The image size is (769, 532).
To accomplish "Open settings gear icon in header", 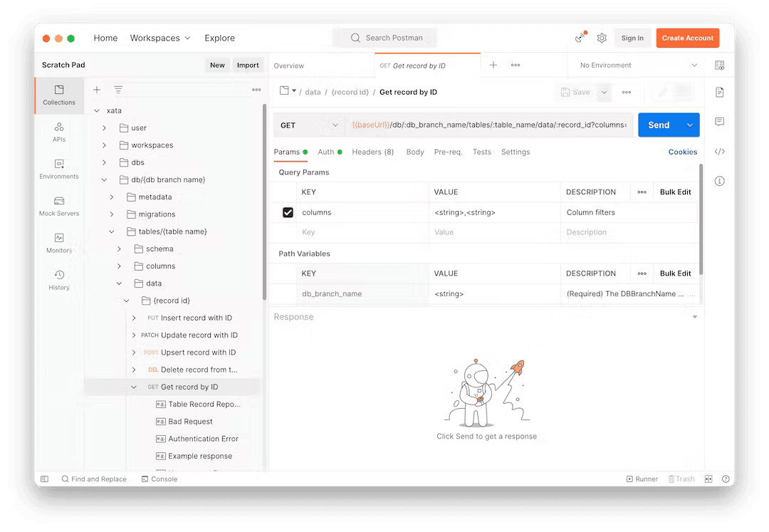I will coord(602,38).
